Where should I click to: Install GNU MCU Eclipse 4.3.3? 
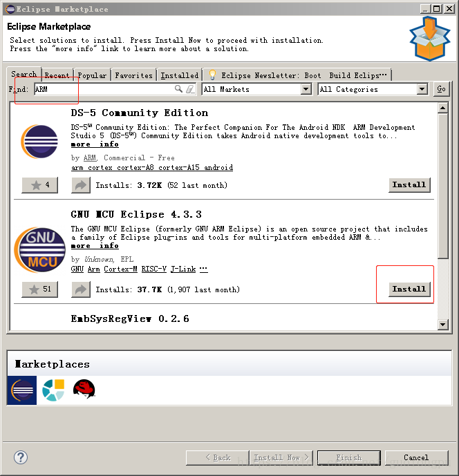click(x=409, y=289)
